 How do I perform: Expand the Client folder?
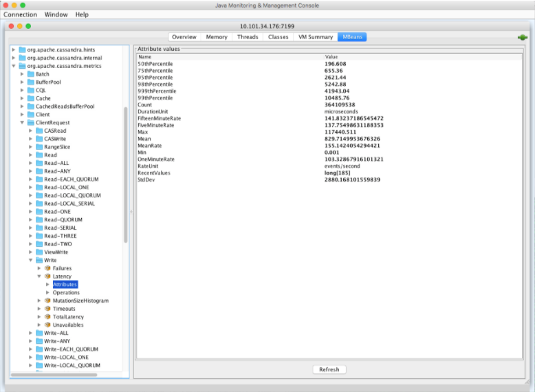point(22,114)
